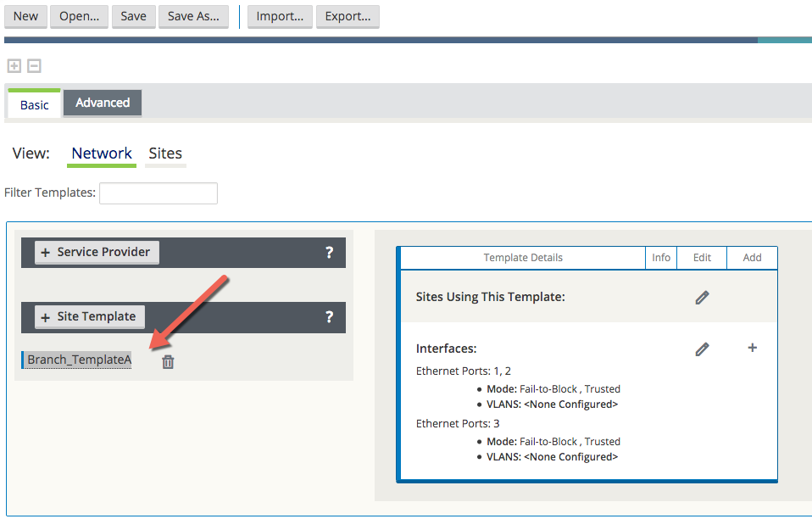Click the 'Ethernet Ports: 3' text
This screenshot has width=812, height=519.
[457, 424]
